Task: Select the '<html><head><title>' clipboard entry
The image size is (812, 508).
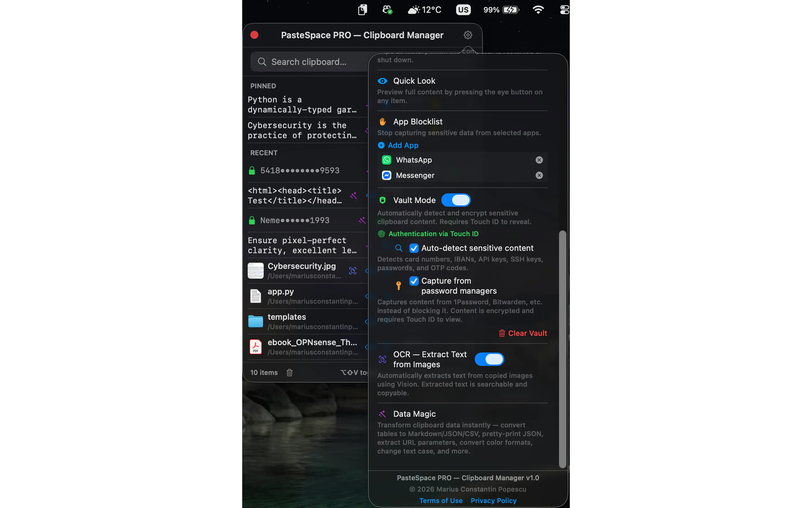Action: (x=295, y=196)
